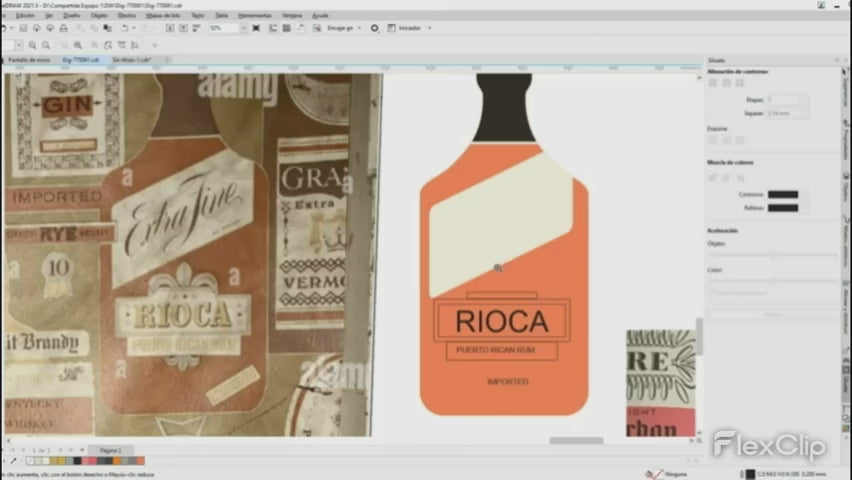
Task: Select the first contour direction icon
Action: click(x=713, y=83)
